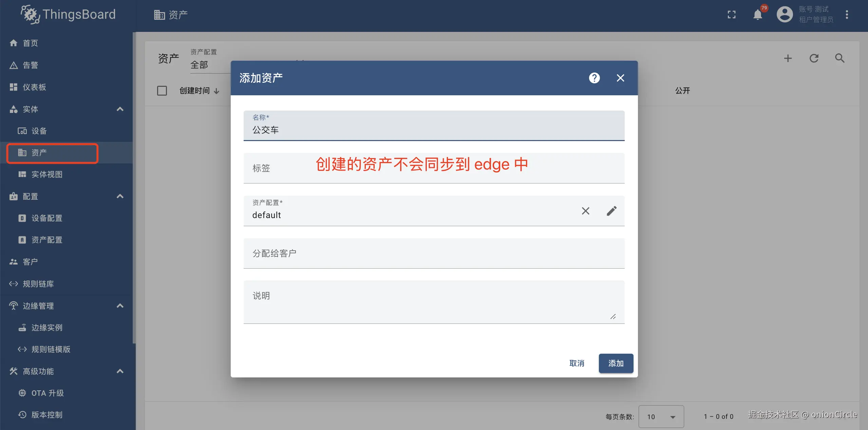This screenshot has width=868, height=430.
Task: Click the 取消 button
Action: (577, 364)
